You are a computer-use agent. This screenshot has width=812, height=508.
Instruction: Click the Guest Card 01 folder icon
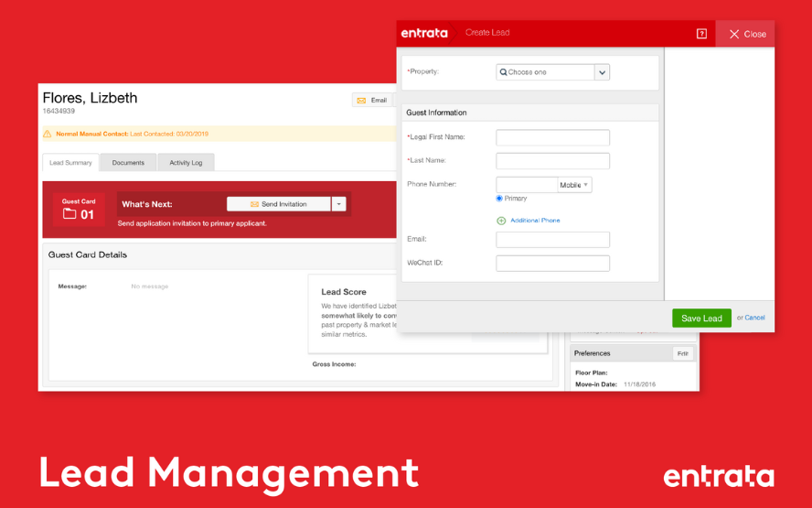pos(69,213)
